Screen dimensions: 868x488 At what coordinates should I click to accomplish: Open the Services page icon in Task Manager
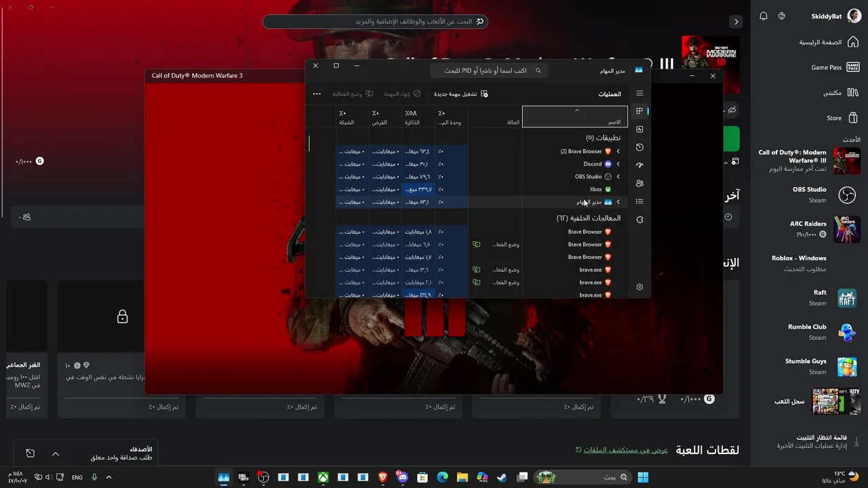pos(639,220)
